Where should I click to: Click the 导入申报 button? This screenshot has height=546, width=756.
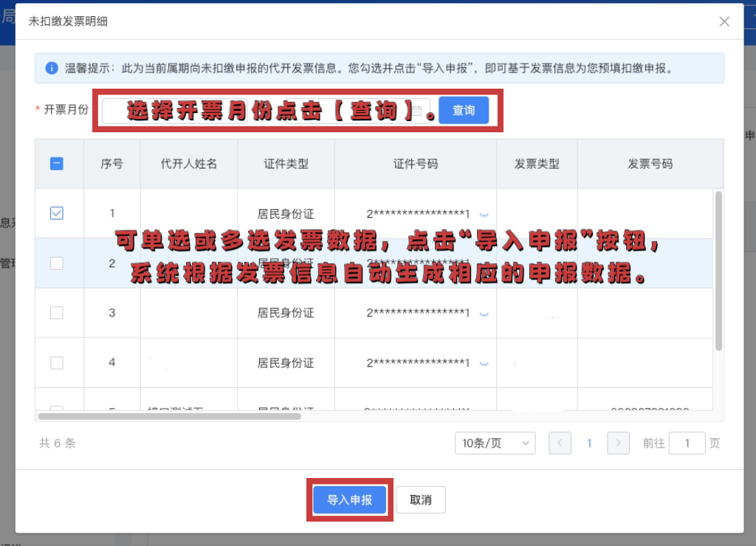tap(348, 499)
